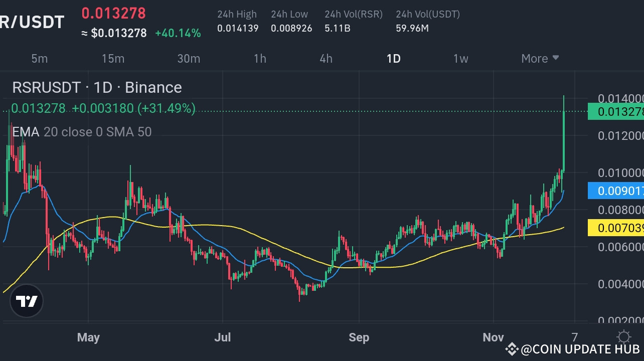The image size is (644, 361).
Task: Toggle screen brightness with the sun icon
Action: 624,337
